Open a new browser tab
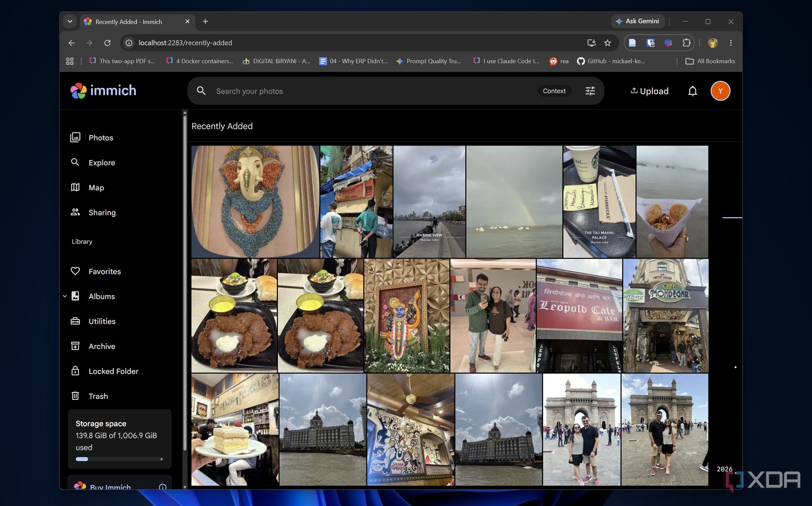This screenshot has height=506, width=812. [x=205, y=21]
